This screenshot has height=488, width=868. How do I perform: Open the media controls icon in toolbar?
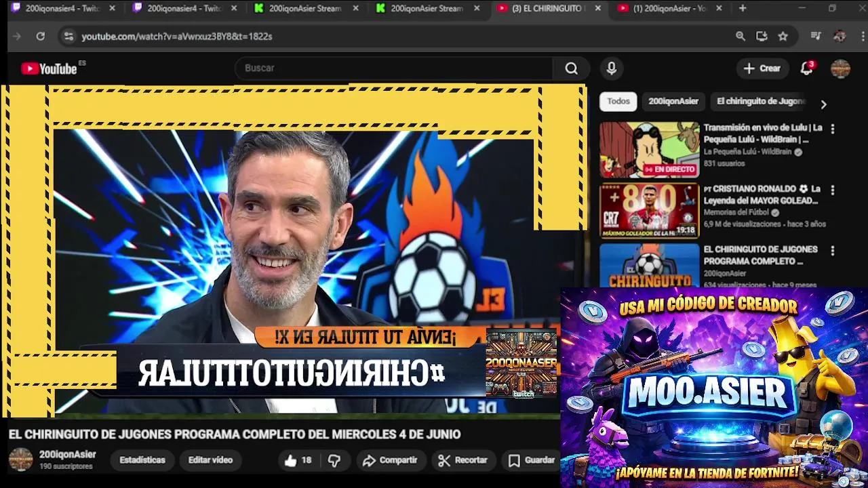[816, 36]
